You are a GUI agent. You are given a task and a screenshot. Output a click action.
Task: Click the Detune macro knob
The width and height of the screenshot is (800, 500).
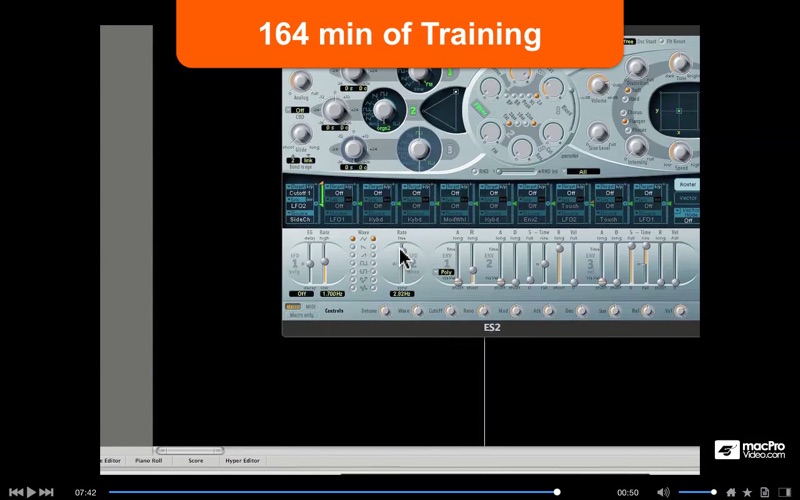[x=385, y=311]
